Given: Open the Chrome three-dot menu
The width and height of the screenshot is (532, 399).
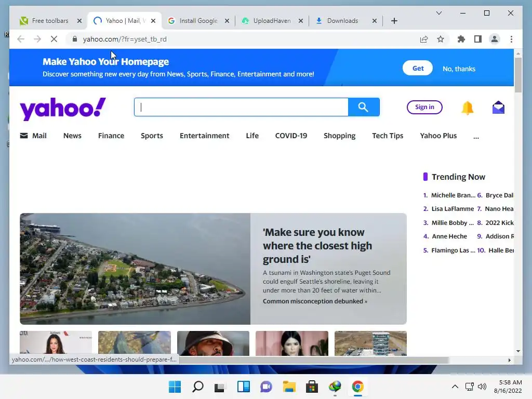Looking at the screenshot, I should coord(511,39).
